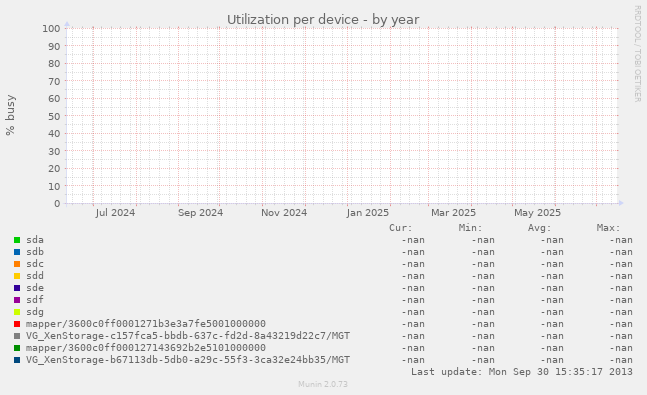Click the Munin 2.0.73 footer text

(323, 384)
